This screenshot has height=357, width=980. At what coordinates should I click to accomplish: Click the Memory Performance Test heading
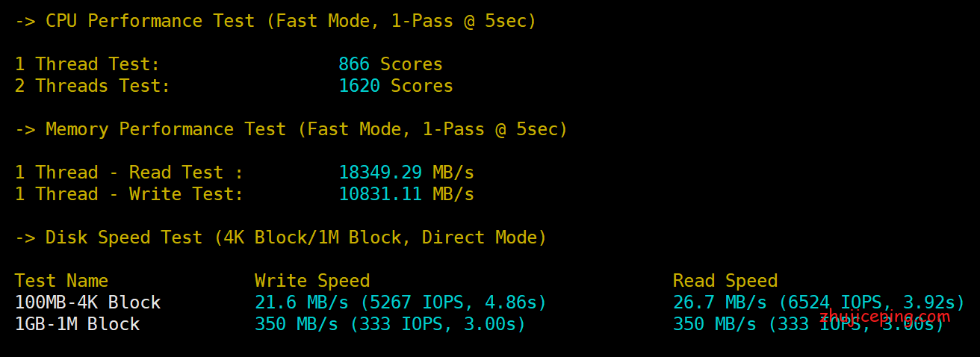coord(291,129)
